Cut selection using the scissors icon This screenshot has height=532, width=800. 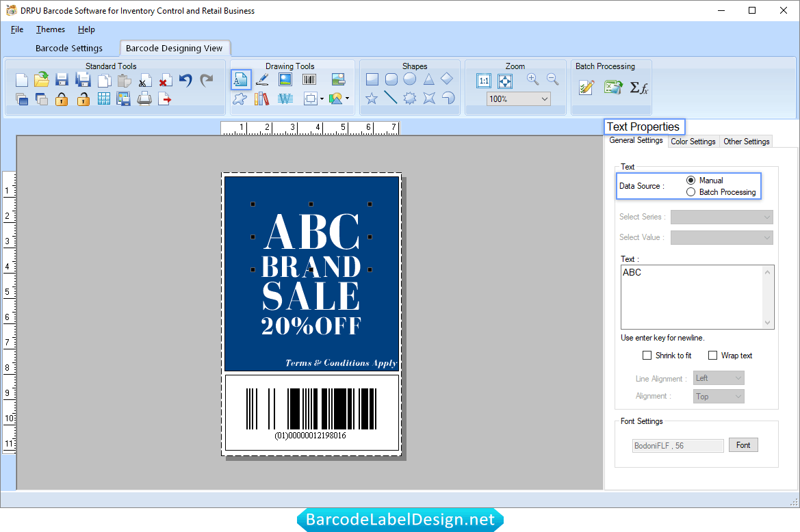tap(145, 81)
